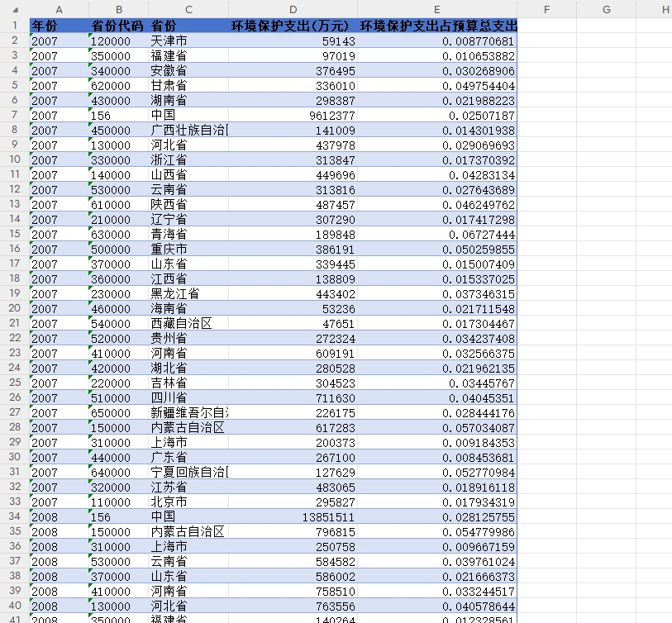The width and height of the screenshot is (672, 623).
Task: Select cell containing 吉林省
Action: pyautogui.click(x=188, y=383)
